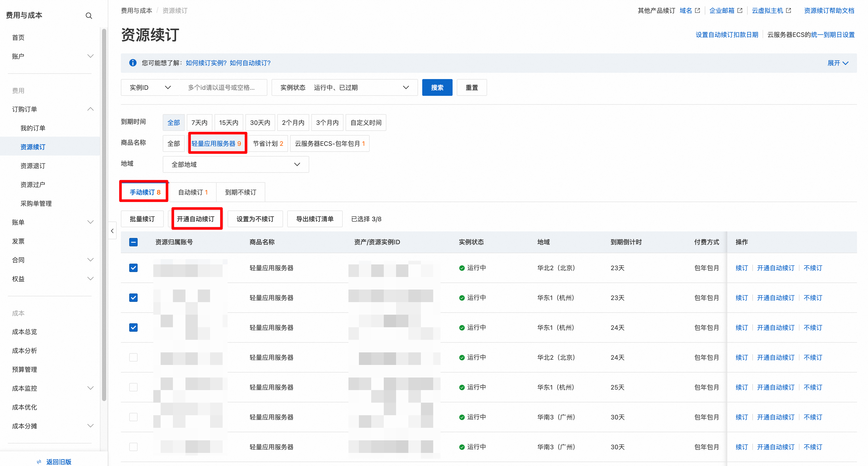
Task: Filter products by 云服务器ECS-包年包月
Action: pos(330,143)
